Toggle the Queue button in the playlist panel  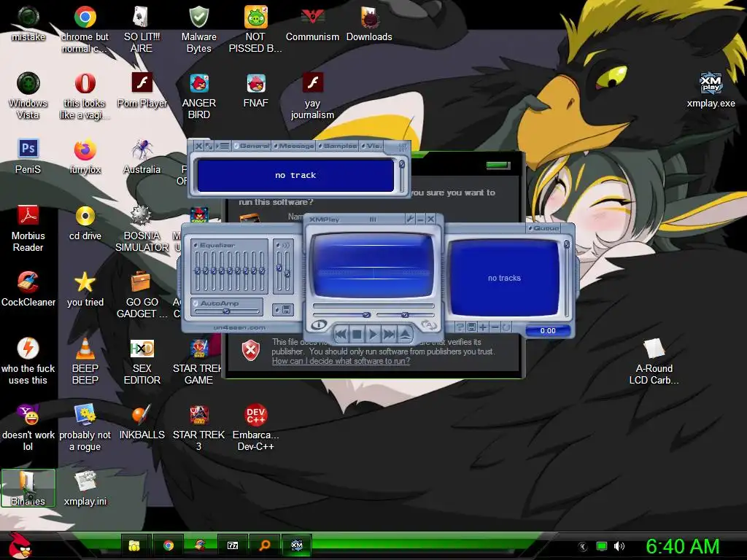[x=543, y=228]
